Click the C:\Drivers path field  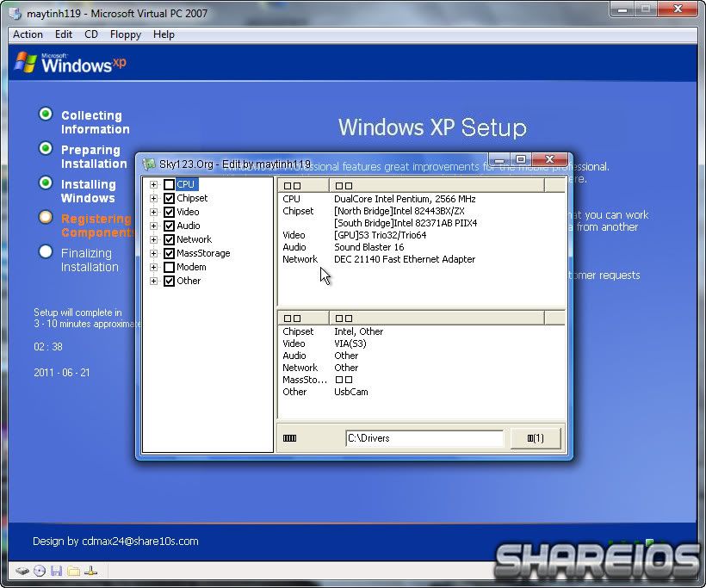424,438
